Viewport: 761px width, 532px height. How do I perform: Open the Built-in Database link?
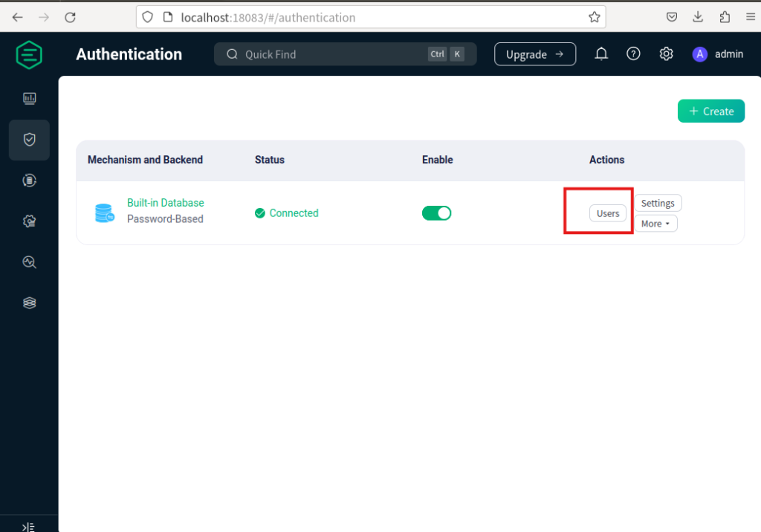pos(165,203)
